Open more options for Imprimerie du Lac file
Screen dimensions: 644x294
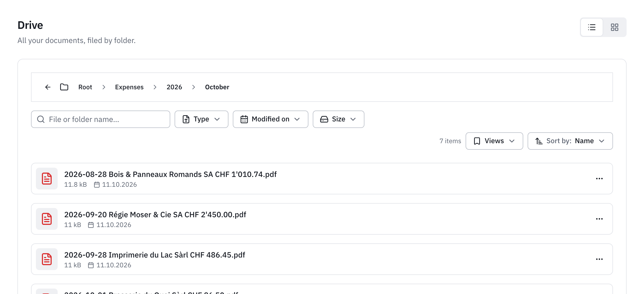pyautogui.click(x=599, y=259)
